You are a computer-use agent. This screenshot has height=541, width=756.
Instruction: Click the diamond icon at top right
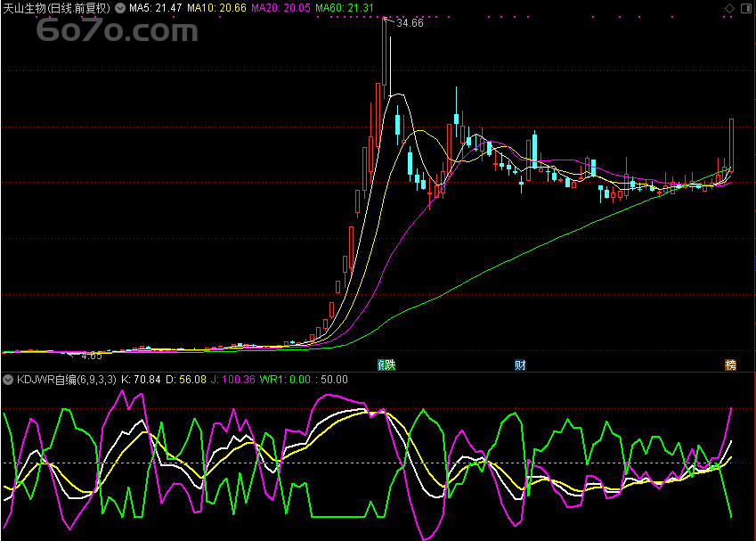pyautogui.click(x=729, y=8)
